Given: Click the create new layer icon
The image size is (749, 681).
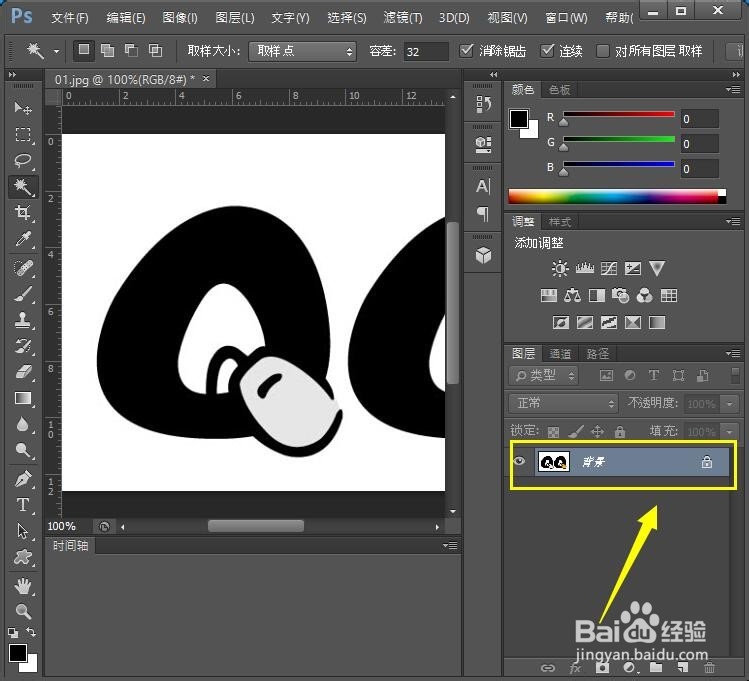Looking at the screenshot, I should point(683,668).
